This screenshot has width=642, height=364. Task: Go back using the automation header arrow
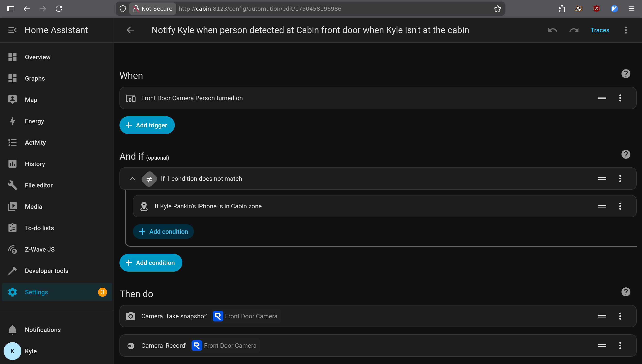tap(130, 30)
